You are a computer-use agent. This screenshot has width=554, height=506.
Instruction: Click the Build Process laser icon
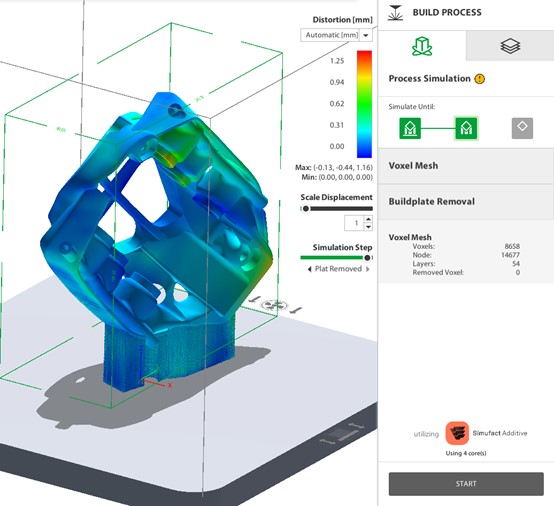pyautogui.click(x=395, y=13)
